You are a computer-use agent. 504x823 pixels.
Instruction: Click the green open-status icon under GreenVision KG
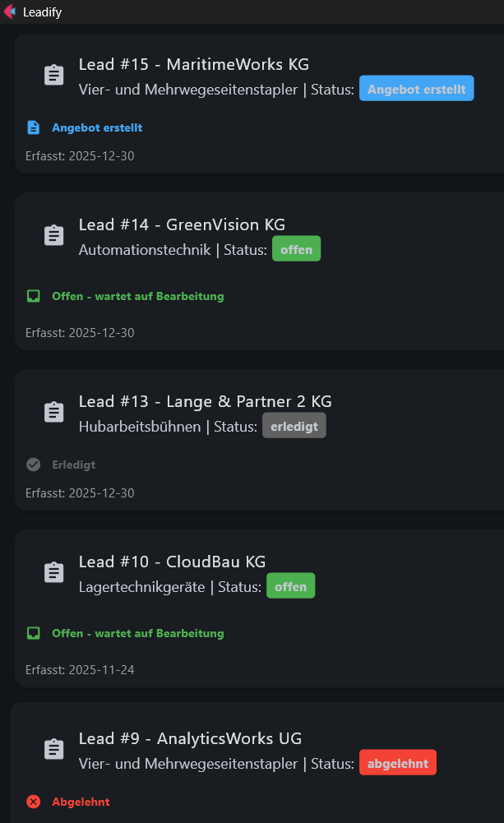33,296
